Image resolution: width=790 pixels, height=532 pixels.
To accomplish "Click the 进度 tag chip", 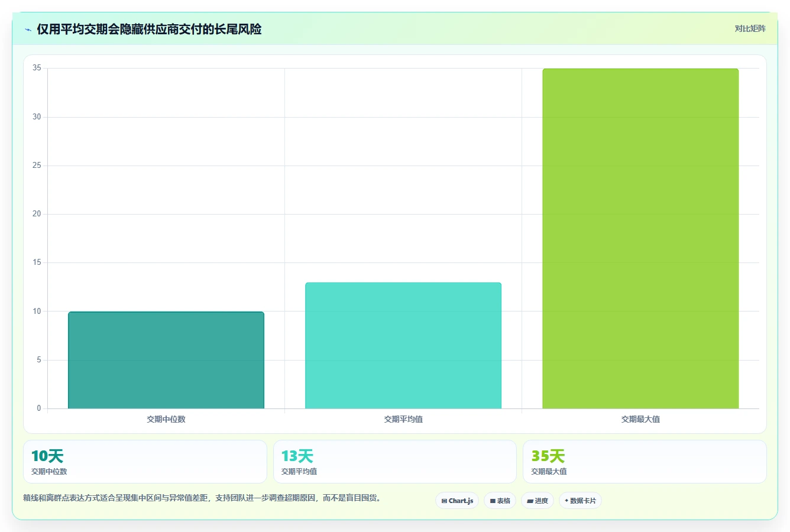I will pyautogui.click(x=538, y=501).
